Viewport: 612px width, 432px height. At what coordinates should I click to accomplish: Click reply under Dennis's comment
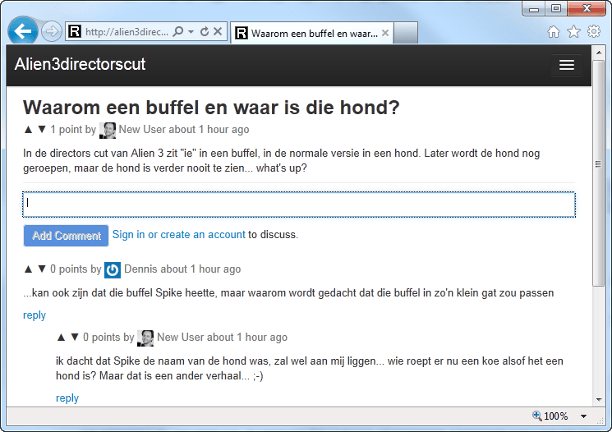pyautogui.click(x=35, y=315)
